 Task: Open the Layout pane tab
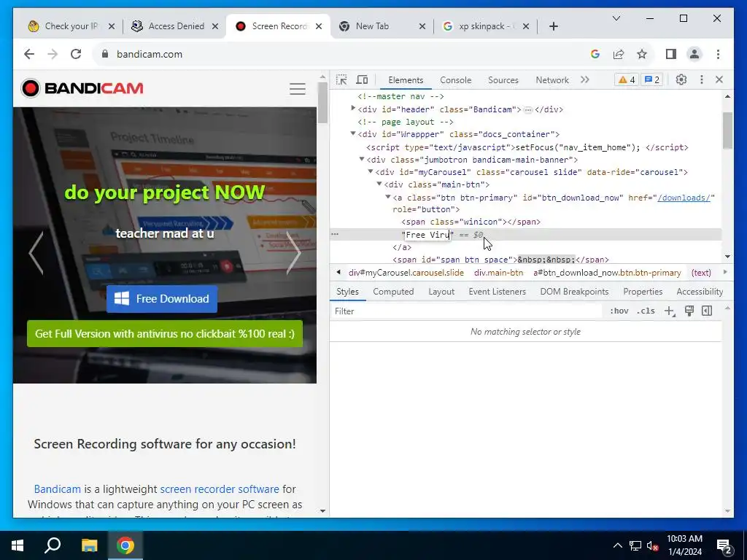[x=441, y=292]
